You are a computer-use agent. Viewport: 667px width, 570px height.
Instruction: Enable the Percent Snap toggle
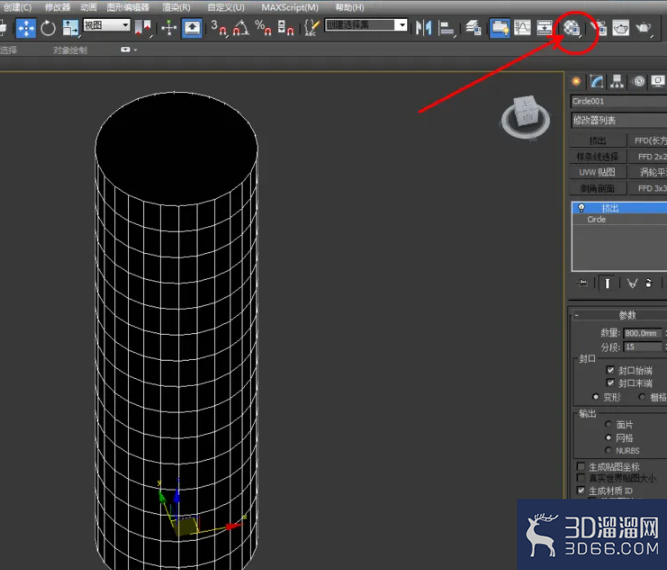(x=264, y=28)
